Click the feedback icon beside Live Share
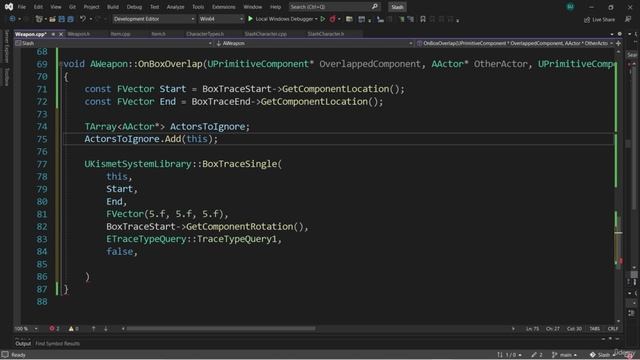Image resolution: width=640 pixels, height=360 pixels. click(x=628, y=19)
